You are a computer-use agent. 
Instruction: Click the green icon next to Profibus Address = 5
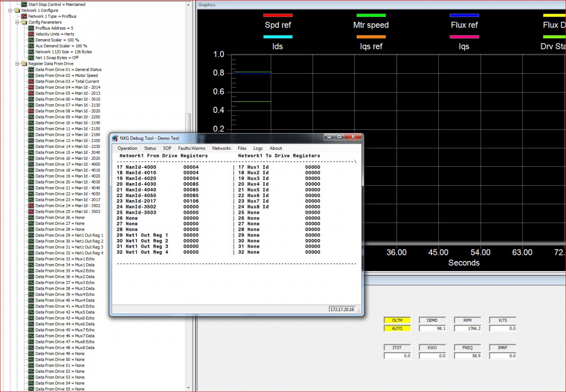pyautogui.click(x=31, y=28)
